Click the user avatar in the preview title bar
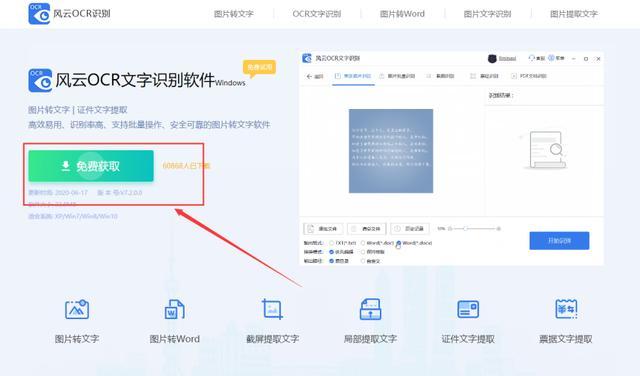Viewport: 640px width, 376px height. (492, 58)
